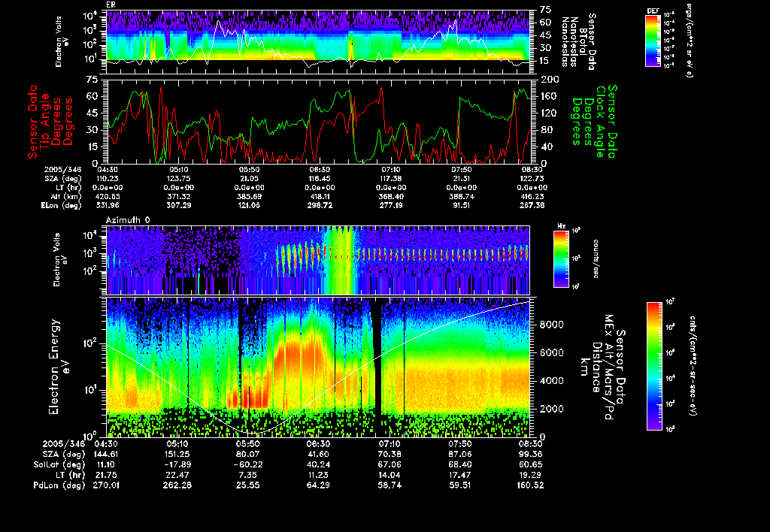Click the ELon value 331.96
This screenshot has width=770, height=532.
(108, 206)
